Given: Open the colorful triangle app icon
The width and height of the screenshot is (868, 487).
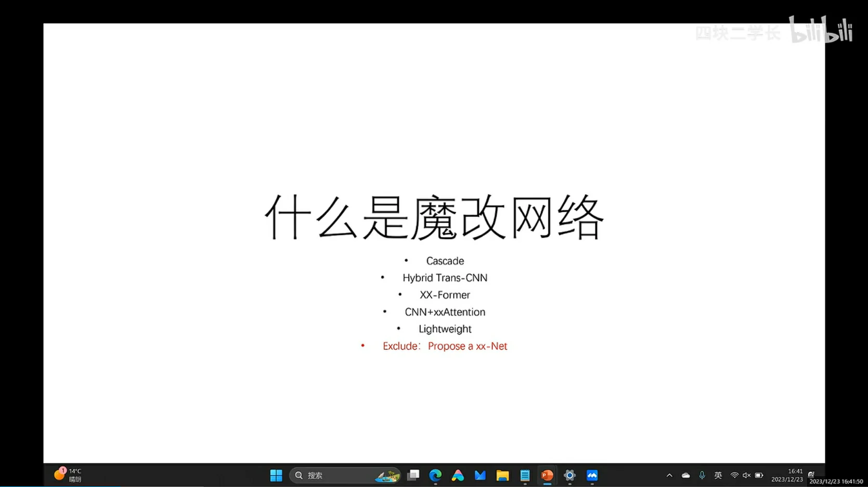Looking at the screenshot, I should pos(458,475).
